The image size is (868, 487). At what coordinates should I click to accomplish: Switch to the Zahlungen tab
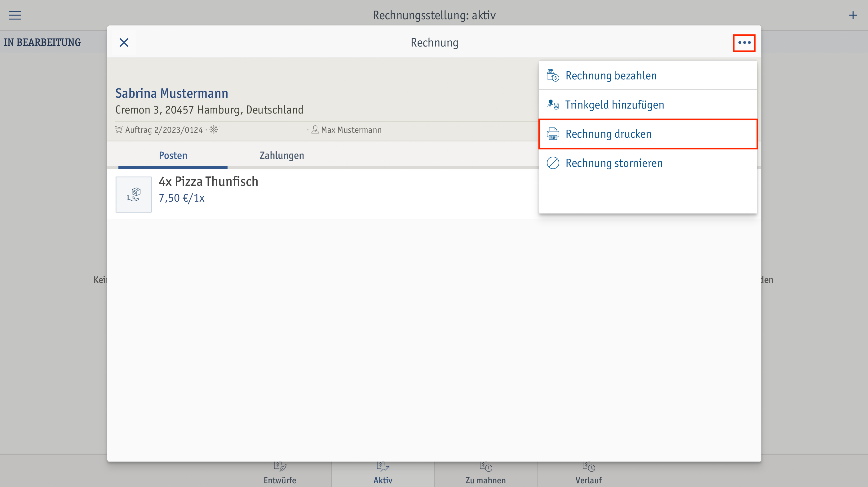[282, 155]
